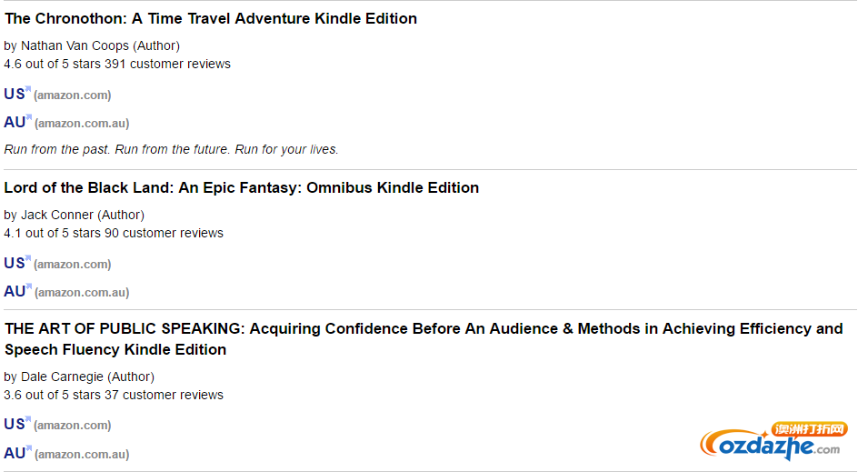This screenshot has height=472, width=868.
Task: Click external arrow icon beside Chronothon AU
Action: [29, 117]
